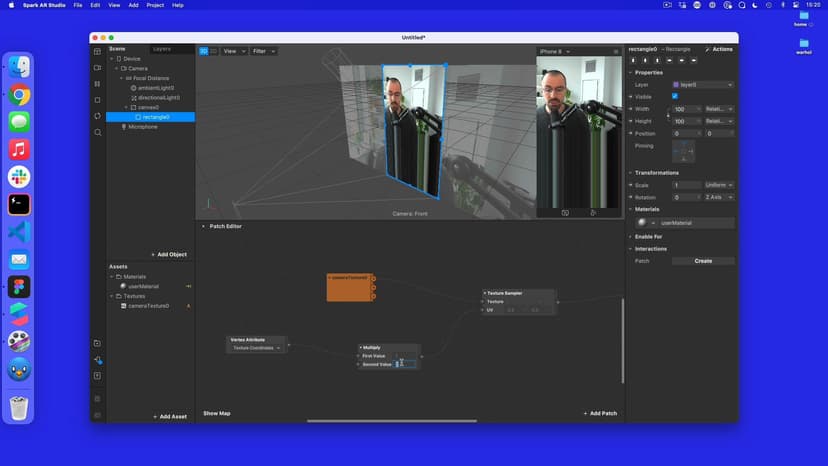Screen dimensions: 828x466
Task: Open the View dropdown in viewport
Action: pyautogui.click(x=234, y=51)
